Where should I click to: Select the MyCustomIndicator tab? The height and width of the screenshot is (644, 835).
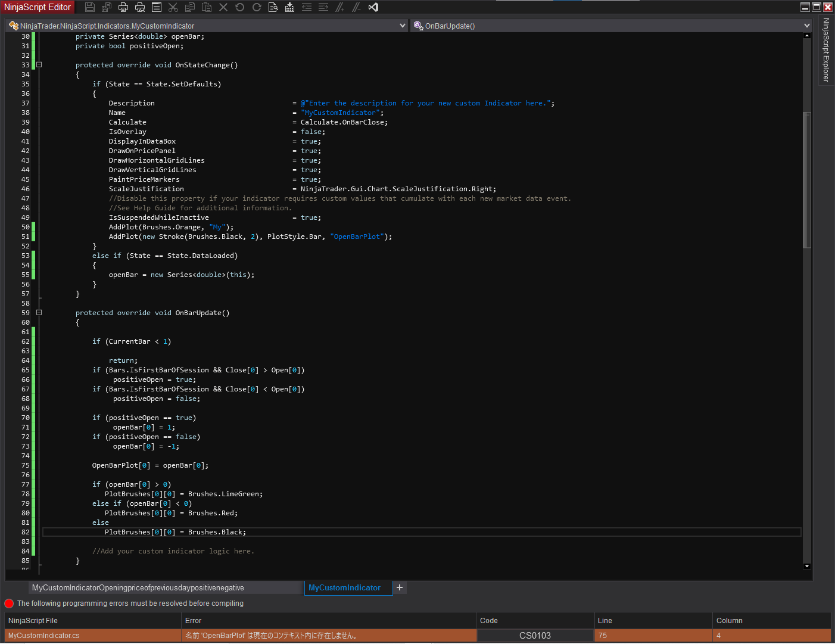(344, 588)
